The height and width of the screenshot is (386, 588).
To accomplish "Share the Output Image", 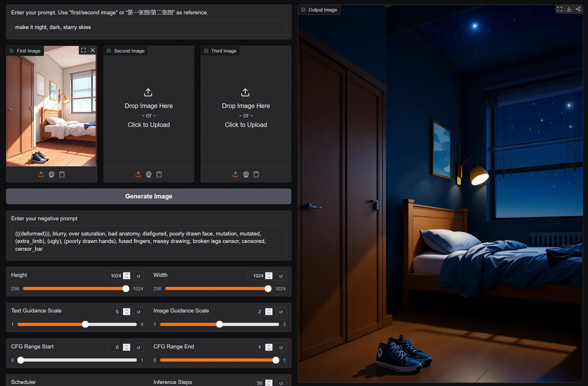I will 578,9.
